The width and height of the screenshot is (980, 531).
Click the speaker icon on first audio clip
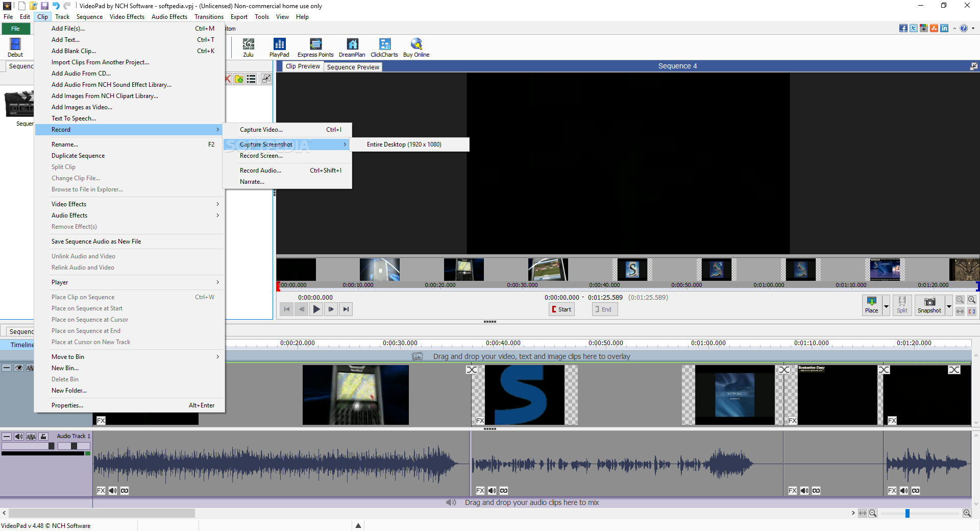pyautogui.click(x=113, y=491)
